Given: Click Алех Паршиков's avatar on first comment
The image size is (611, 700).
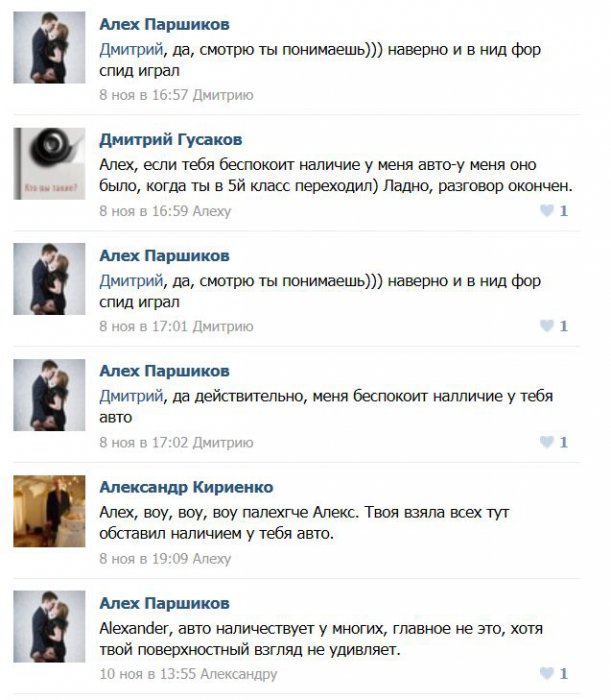Looking at the screenshot, I should point(49,47).
